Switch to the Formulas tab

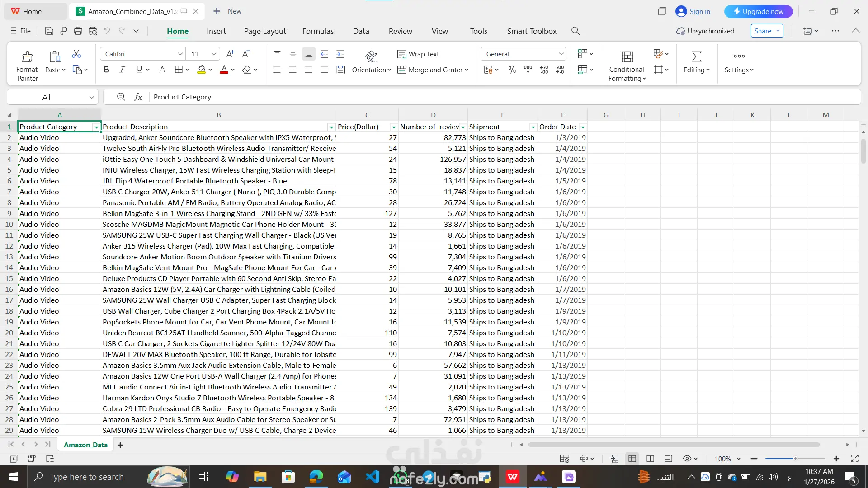tap(318, 31)
